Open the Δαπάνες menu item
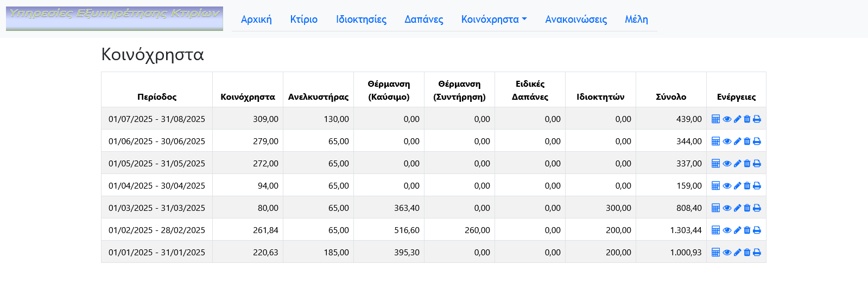The width and height of the screenshot is (868, 290). 424,20
